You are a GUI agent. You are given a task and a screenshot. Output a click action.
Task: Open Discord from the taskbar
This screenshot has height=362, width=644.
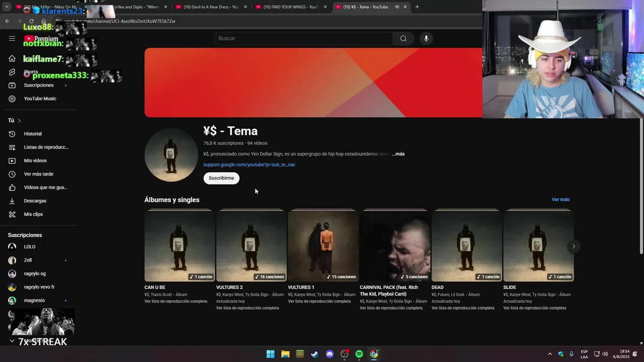(x=330, y=354)
